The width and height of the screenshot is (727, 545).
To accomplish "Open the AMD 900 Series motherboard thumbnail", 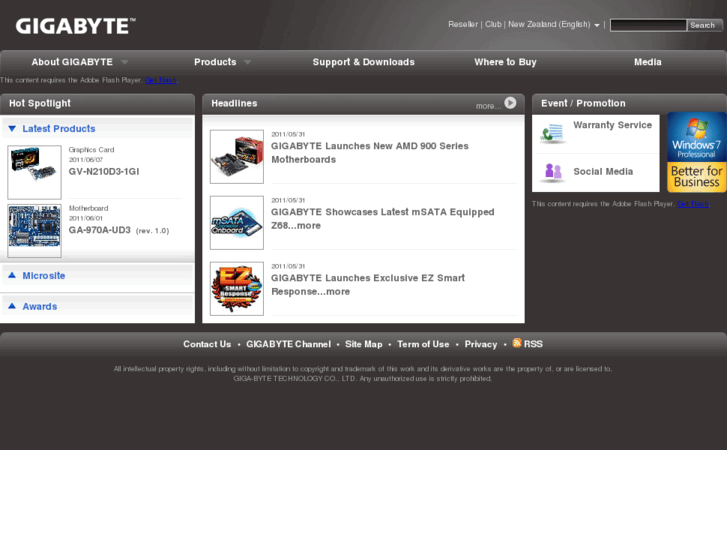I will click(236, 157).
